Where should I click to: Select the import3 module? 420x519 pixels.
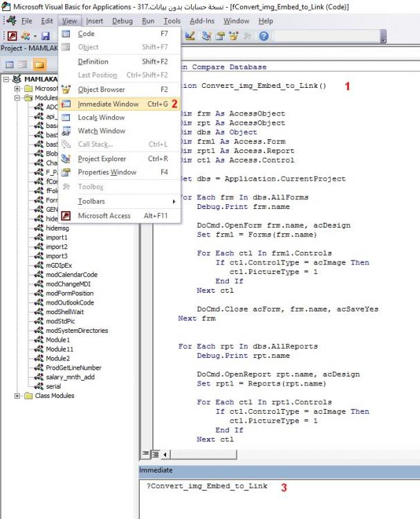[x=57, y=256]
